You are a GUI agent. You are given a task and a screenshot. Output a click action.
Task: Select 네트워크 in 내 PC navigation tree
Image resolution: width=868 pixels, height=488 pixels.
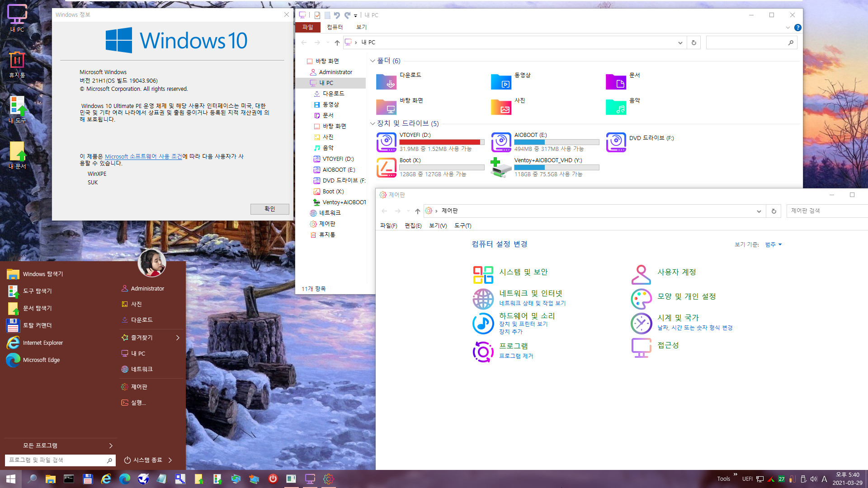[x=330, y=213]
